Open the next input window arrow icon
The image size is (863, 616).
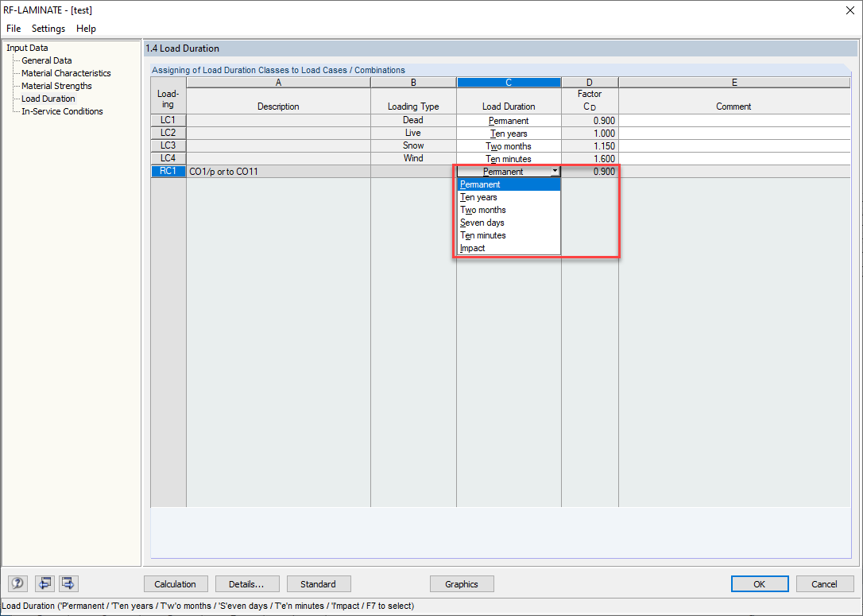pos(68,583)
